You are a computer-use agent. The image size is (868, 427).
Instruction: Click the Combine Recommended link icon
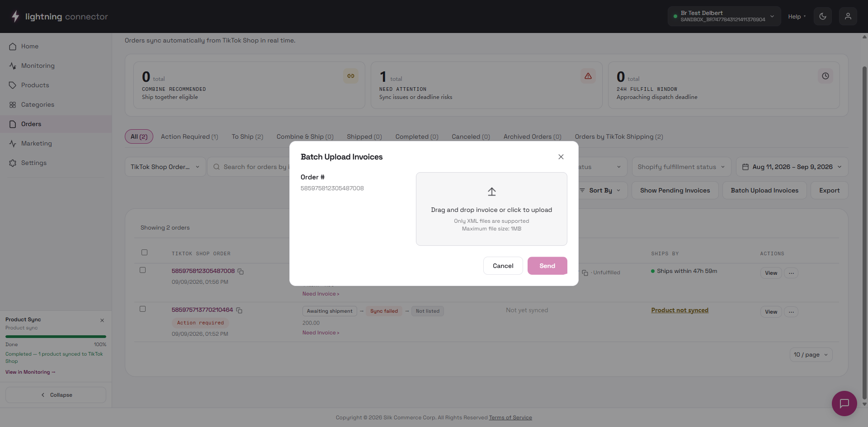351,76
